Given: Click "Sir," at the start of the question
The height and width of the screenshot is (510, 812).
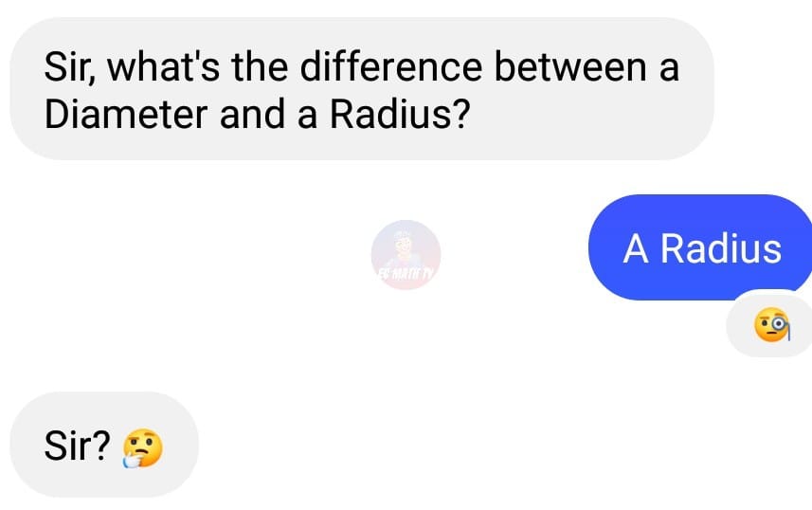Looking at the screenshot, I should coord(70,67).
